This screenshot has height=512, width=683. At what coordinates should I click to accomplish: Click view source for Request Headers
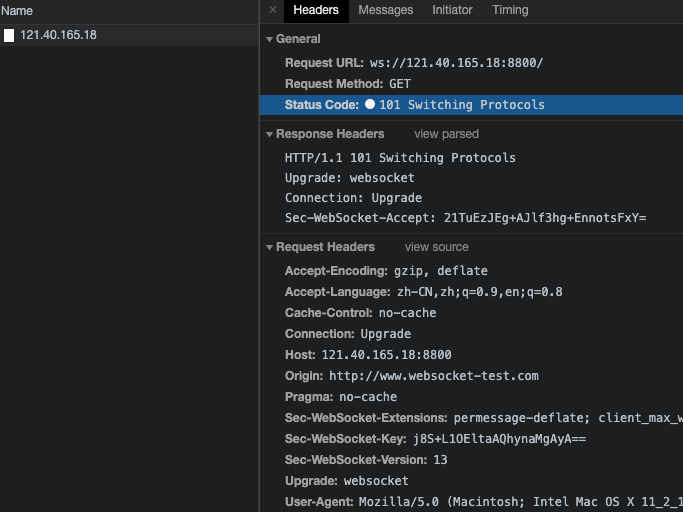click(436, 247)
